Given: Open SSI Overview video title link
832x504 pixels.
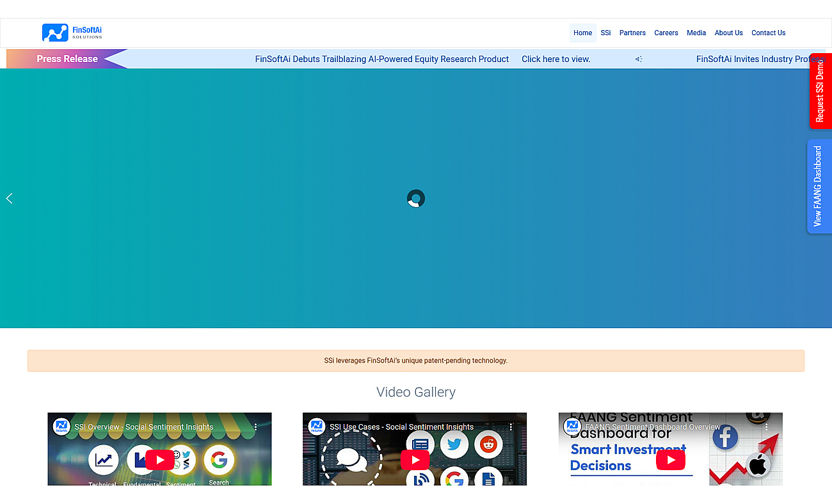Looking at the screenshot, I should coord(144,427).
